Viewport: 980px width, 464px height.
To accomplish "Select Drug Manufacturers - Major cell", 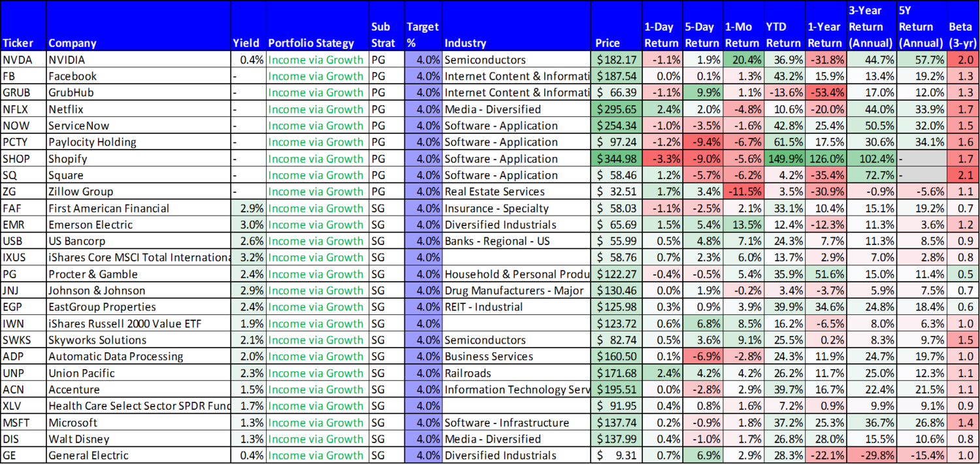I will click(516, 291).
